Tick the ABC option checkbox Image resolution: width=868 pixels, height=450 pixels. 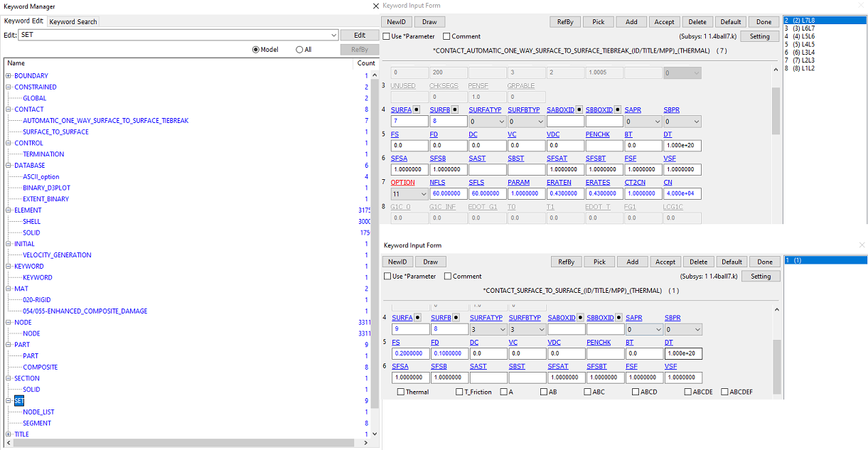tap(588, 392)
